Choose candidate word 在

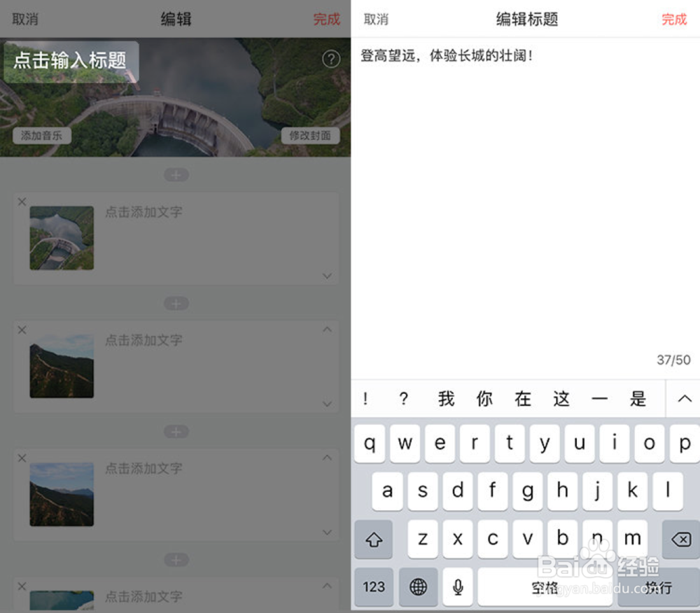point(523,398)
